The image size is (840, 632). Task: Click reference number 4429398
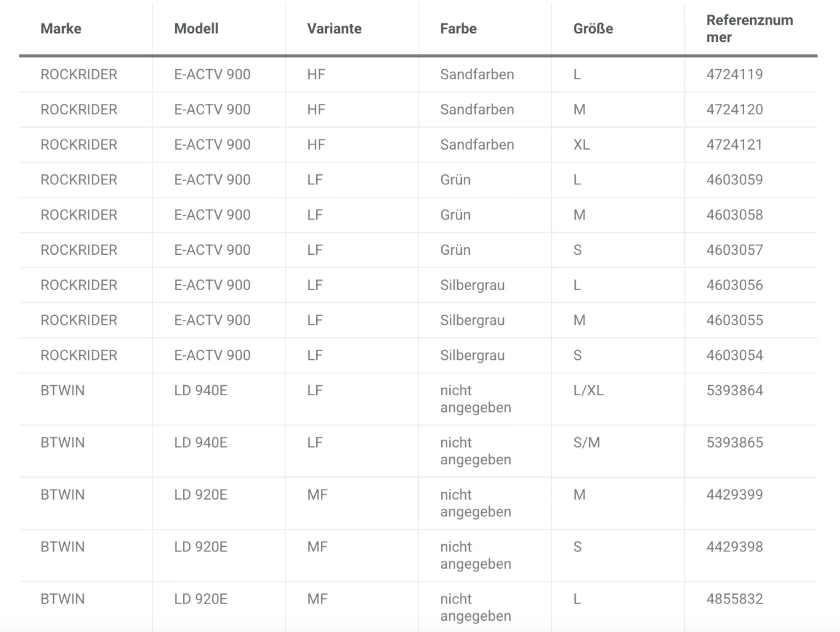click(x=735, y=547)
